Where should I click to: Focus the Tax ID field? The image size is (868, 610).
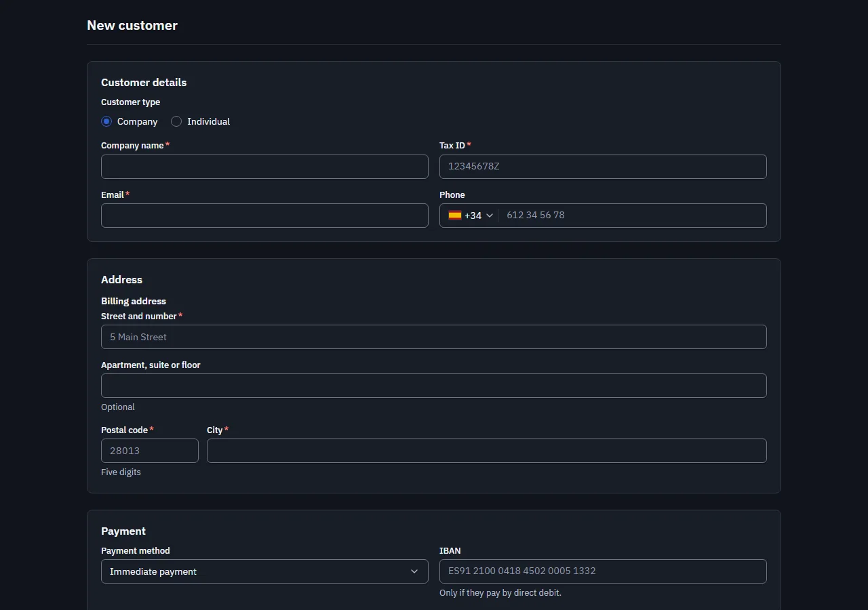click(603, 167)
